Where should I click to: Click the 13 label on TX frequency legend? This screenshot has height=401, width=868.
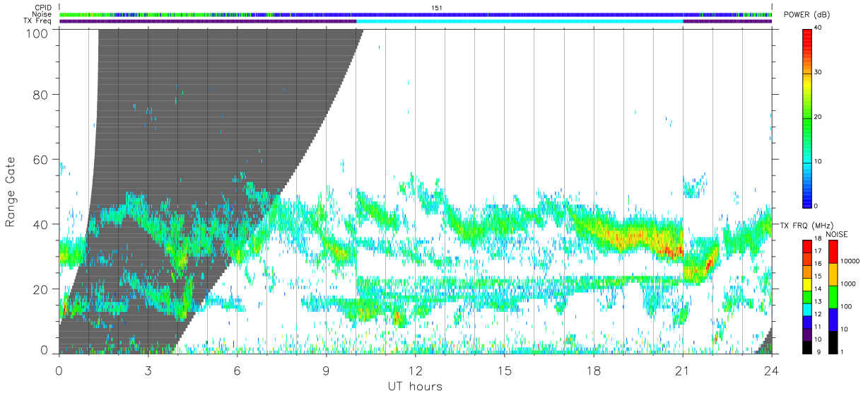click(818, 301)
